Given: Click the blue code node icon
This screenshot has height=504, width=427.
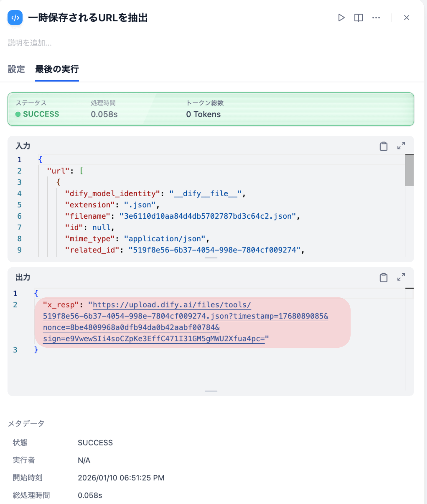Looking at the screenshot, I should [x=15, y=18].
